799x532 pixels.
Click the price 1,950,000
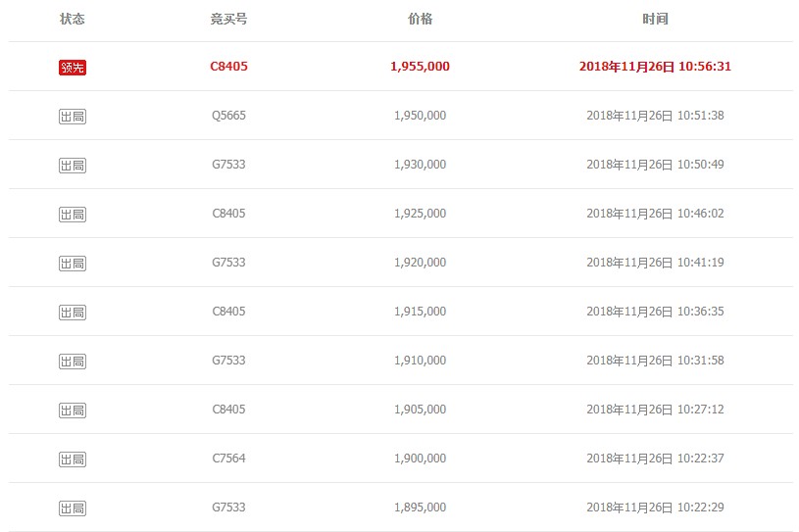[x=420, y=116]
